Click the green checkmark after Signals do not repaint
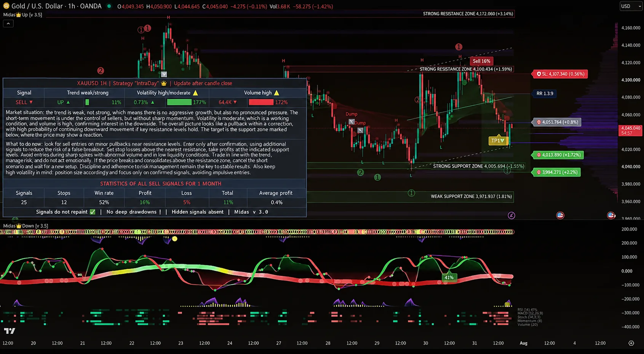This screenshot has height=354, width=644. pos(93,212)
